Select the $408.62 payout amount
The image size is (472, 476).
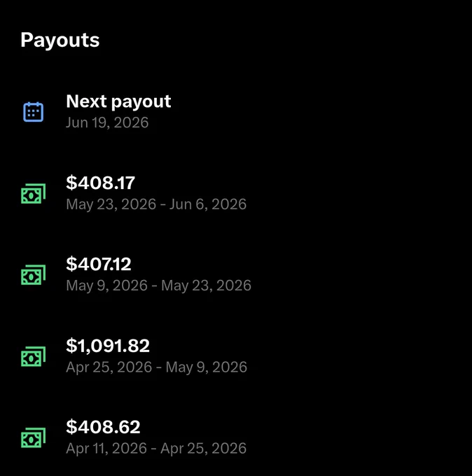tap(103, 427)
